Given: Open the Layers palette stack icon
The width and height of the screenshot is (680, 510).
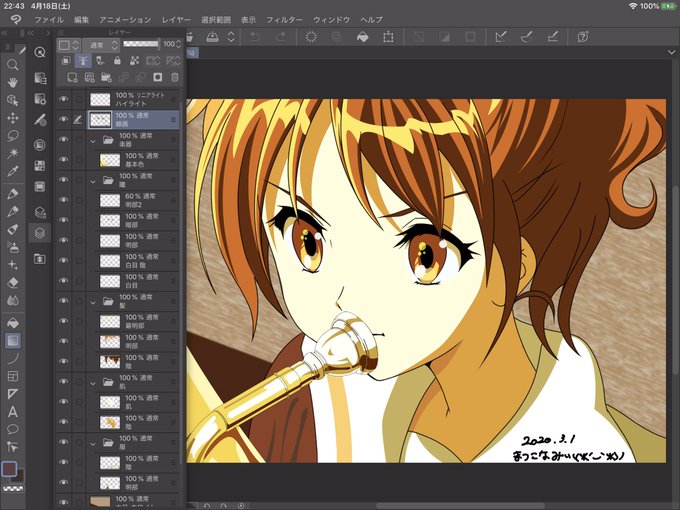Looking at the screenshot, I should pos(40,233).
